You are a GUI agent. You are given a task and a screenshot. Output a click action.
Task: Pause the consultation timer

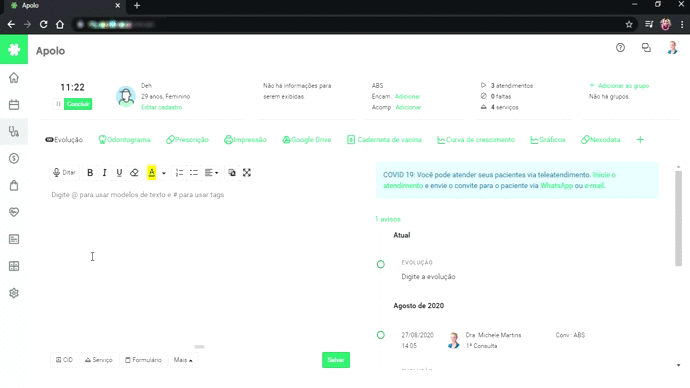coord(58,104)
